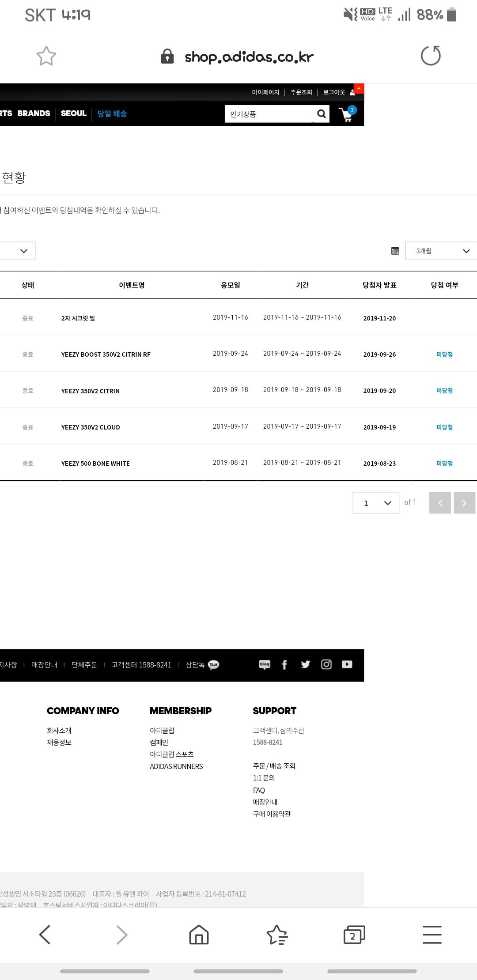Image resolution: width=477 pixels, height=980 pixels.
Task: Open the bookmarks list star icon
Action: [277, 935]
